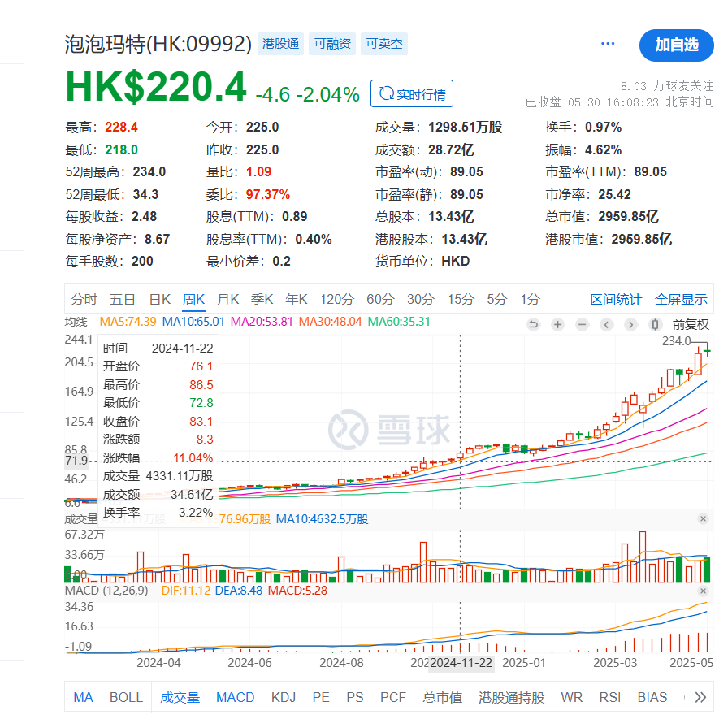This screenshot has height=719, width=728.
Task: Zoom in chart with plus icon
Action: [557, 324]
